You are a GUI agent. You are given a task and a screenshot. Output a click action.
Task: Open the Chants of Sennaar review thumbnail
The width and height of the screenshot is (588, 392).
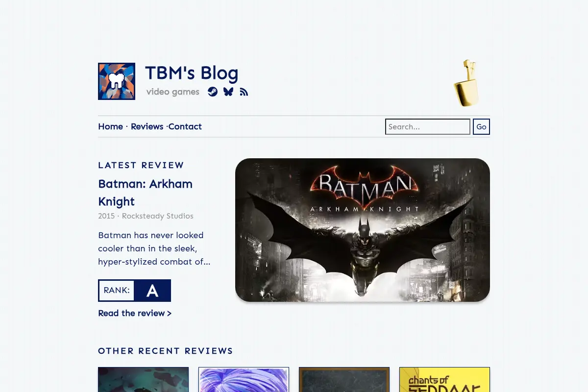click(x=444, y=380)
